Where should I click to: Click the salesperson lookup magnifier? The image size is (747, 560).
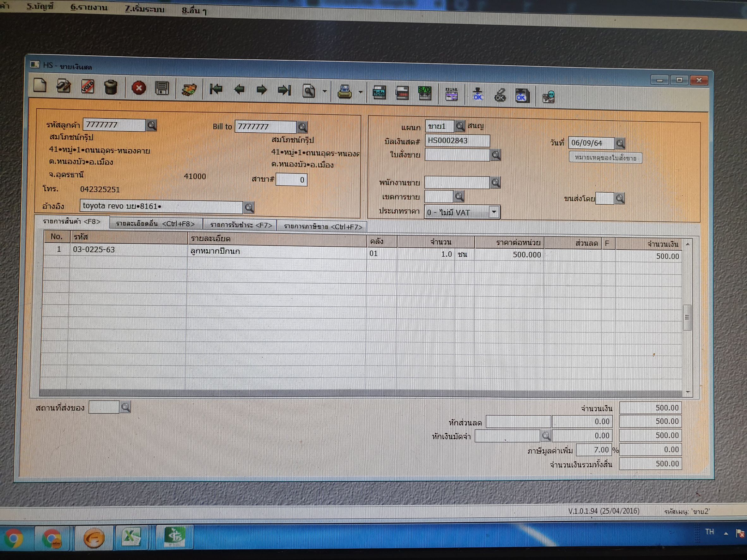pos(495,183)
